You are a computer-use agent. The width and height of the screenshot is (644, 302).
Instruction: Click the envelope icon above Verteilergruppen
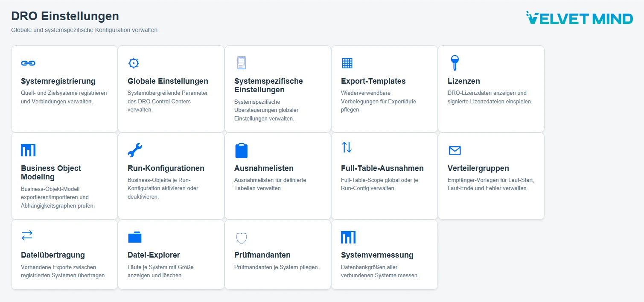pos(455,150)
